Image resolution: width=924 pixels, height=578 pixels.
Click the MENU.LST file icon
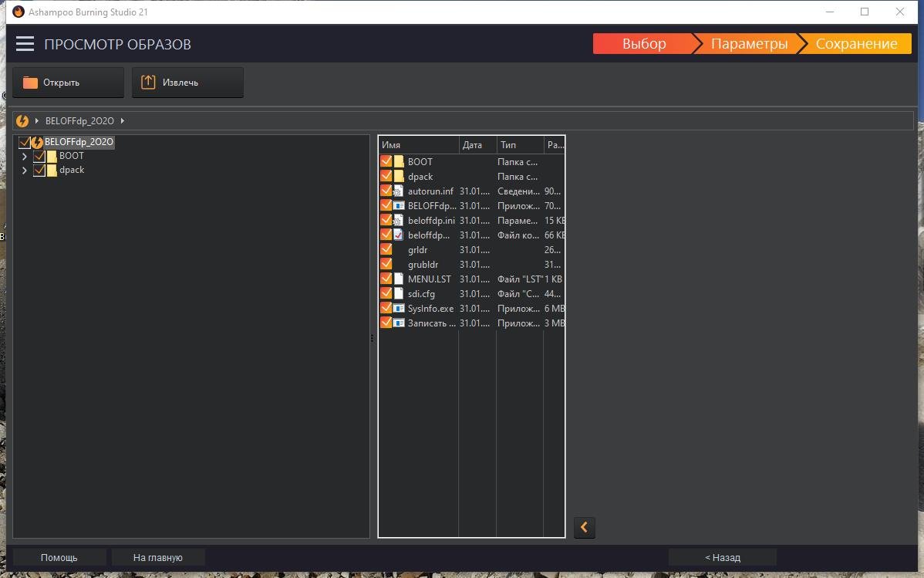[x=399, y=279]
